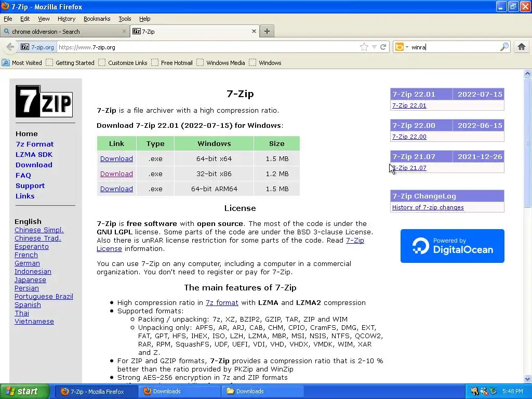Open the 7-Zip 21.07 news link
532x399 pixels.
409,168
